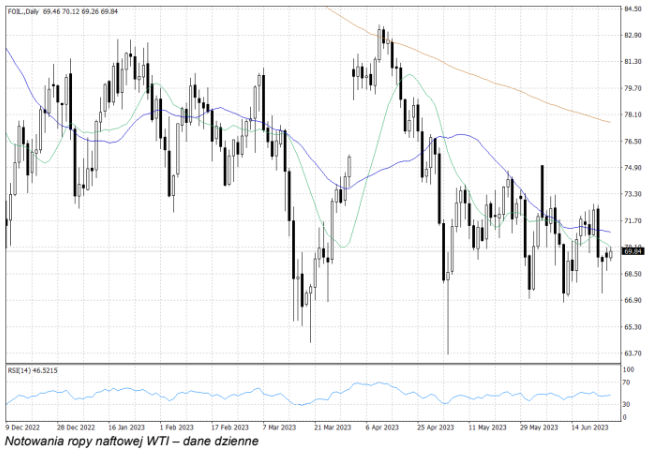Click the FOIL.,Daily chart header text
The width and height of the screenshot is (646, 454).
click(63, 12)
